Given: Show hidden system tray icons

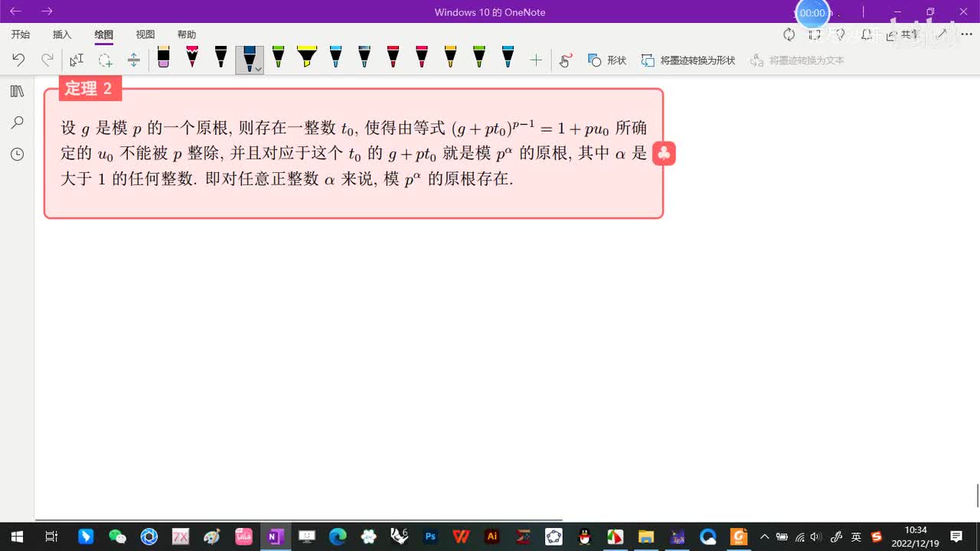Looking at the screenshot, I should click(764, 536).
